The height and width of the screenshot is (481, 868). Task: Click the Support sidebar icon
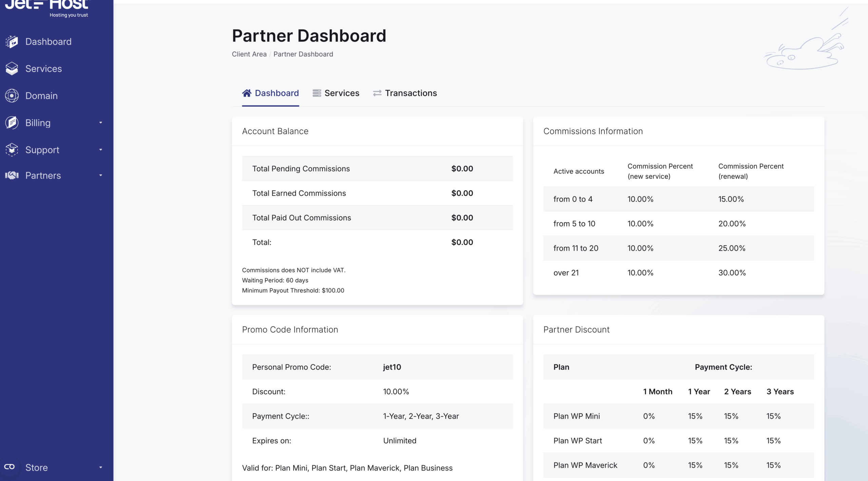pos(12,149)
